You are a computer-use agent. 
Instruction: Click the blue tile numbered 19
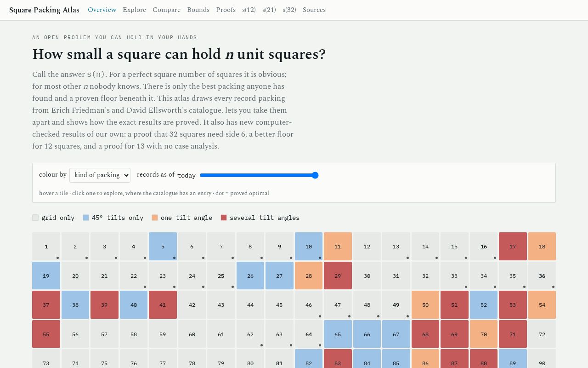coord(46,276)
